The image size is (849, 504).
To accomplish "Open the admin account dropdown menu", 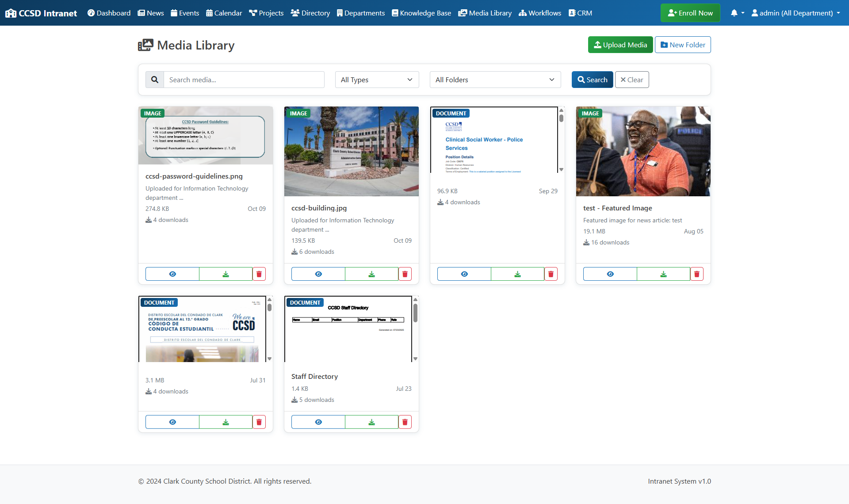I will tap(795, 13).
